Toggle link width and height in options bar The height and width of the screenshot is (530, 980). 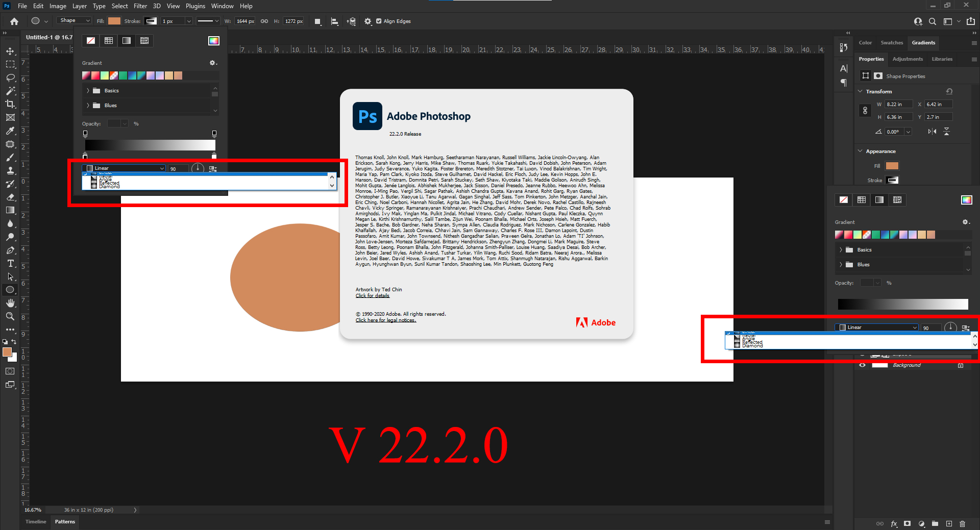264,21
